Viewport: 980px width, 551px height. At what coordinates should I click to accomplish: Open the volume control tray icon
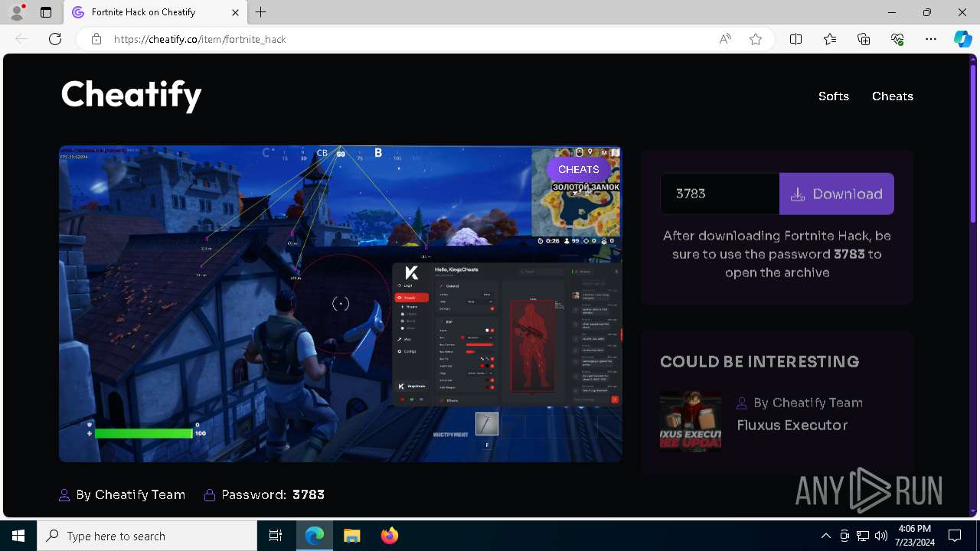coord(881,536)
